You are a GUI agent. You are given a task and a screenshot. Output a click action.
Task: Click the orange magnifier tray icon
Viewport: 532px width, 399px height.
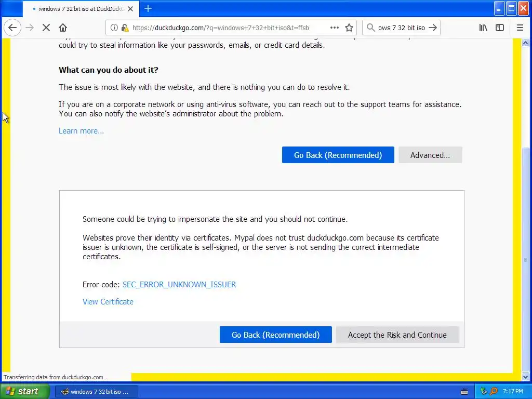(x=494, y=392)
